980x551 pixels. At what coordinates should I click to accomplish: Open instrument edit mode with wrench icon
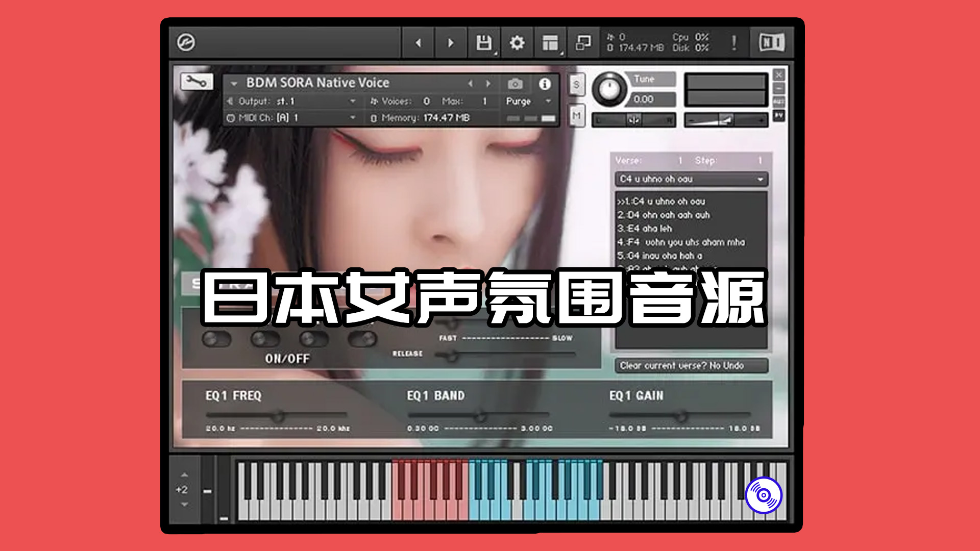[196, 81]
